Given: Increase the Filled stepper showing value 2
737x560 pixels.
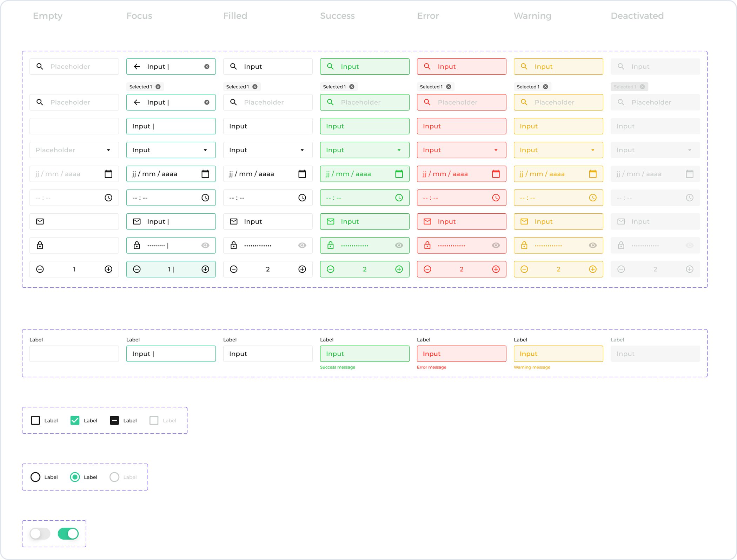Looking at the screenshot, I should (302, 269).
